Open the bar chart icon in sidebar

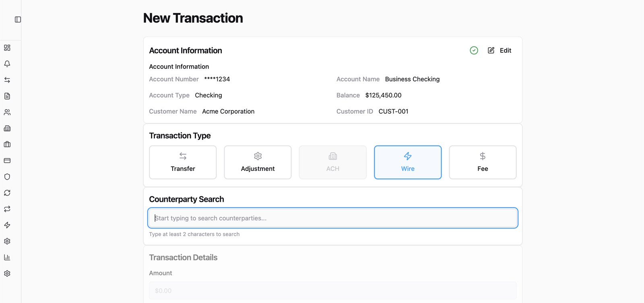(x=7, y=257)
